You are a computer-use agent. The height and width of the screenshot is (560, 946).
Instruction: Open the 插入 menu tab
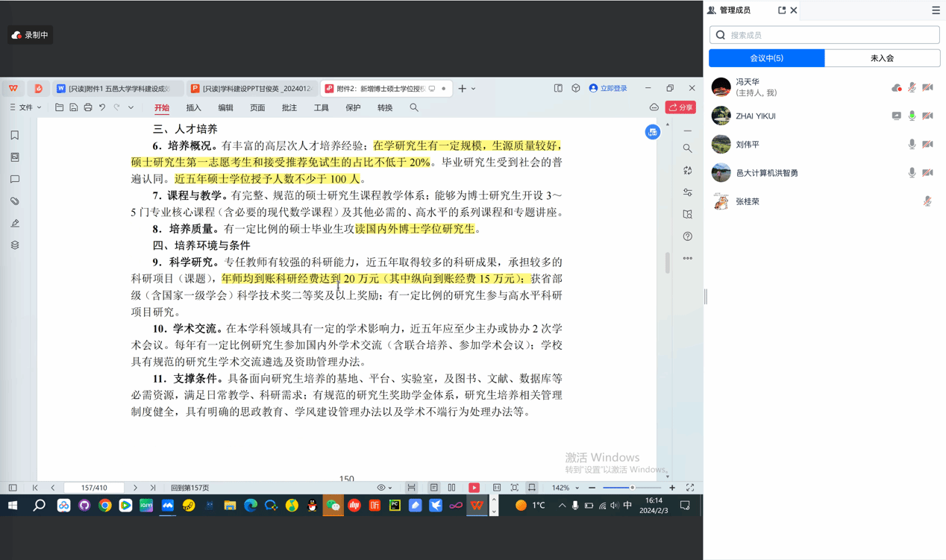[x=193, y=108]
